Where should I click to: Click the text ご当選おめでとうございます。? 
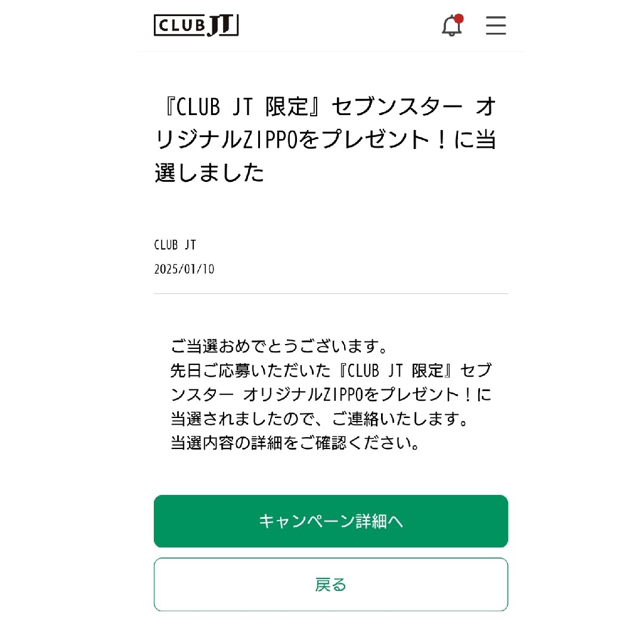tap(279, 346)
